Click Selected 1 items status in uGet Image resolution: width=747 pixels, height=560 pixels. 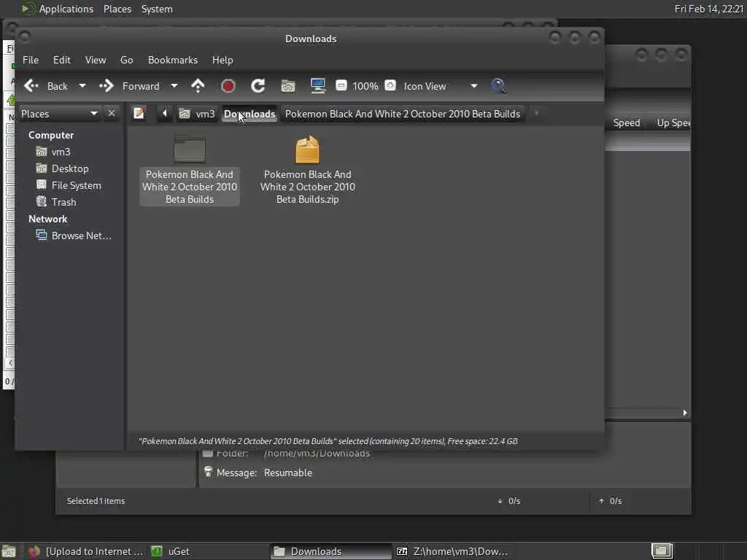pos(96,501)
